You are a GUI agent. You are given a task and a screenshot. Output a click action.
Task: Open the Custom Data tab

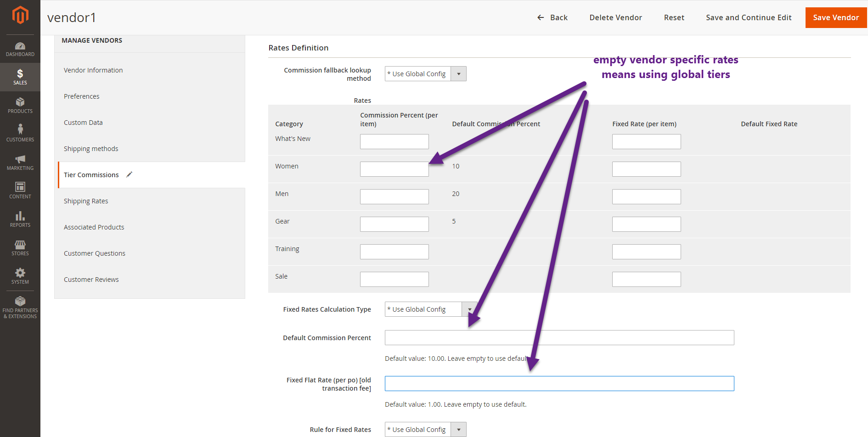pyautogui.click(x=150, y=123)
